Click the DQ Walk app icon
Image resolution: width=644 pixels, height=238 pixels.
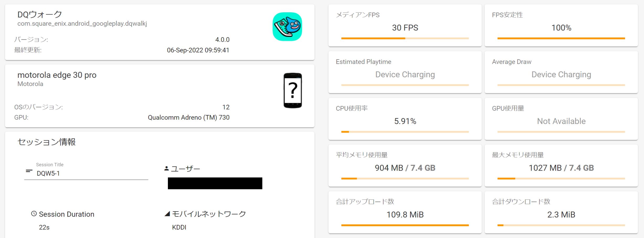(287, 27)
